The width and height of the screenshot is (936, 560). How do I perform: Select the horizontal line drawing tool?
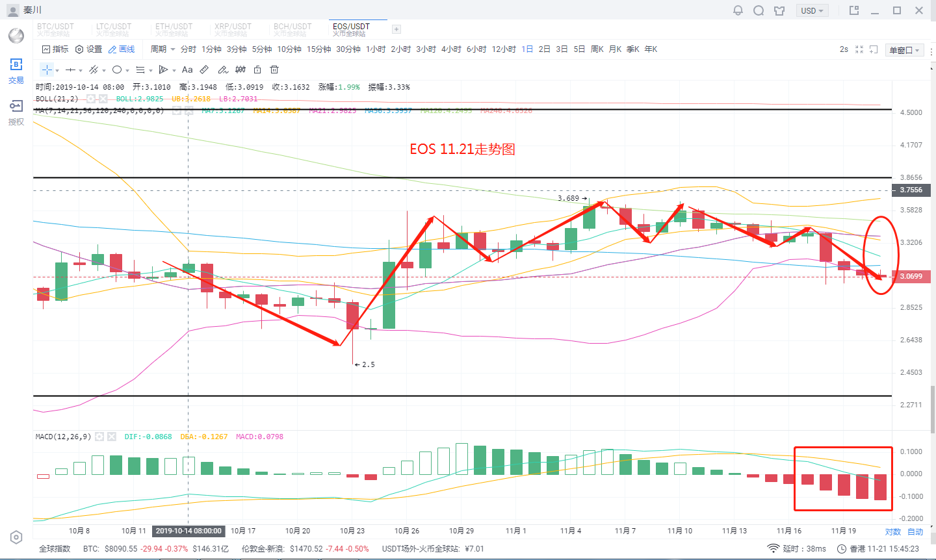(71, 70)
